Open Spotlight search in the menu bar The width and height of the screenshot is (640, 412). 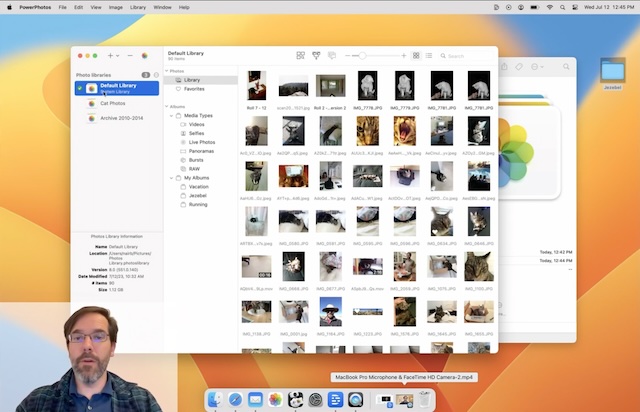(x=562, y=7)
